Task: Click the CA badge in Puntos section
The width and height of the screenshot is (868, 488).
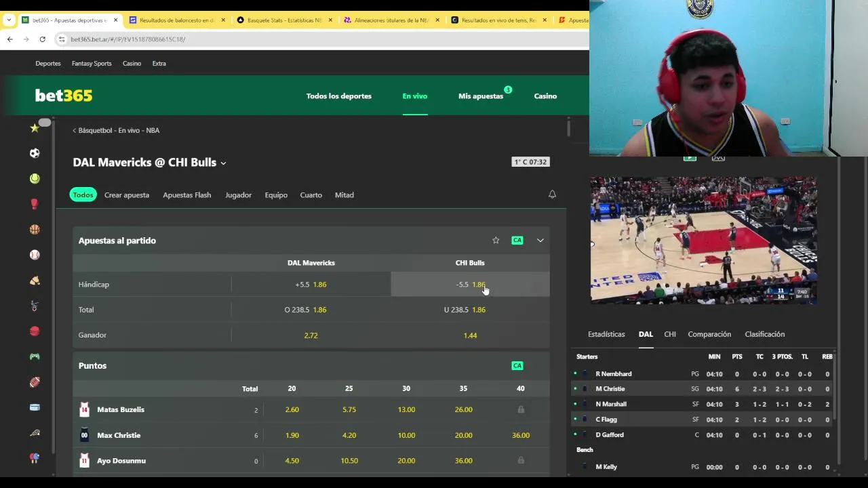Action: (x=517, y=366)
